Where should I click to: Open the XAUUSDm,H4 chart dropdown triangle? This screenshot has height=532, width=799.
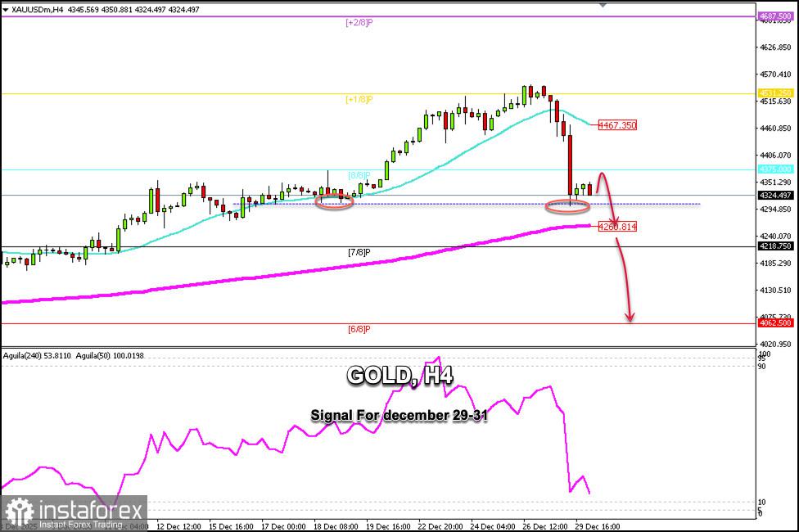coord(6,10)
